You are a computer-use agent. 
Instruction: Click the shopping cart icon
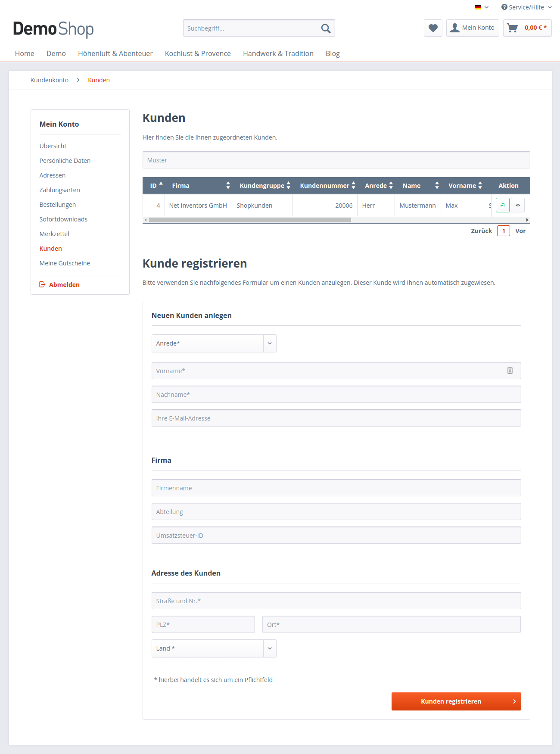(513, 28)
